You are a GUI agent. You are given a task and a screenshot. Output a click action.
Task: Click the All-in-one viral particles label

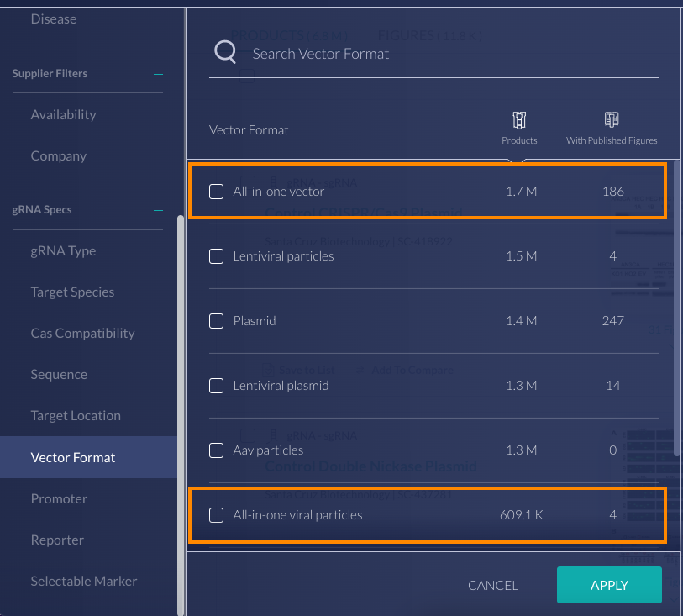click(298, 515)
